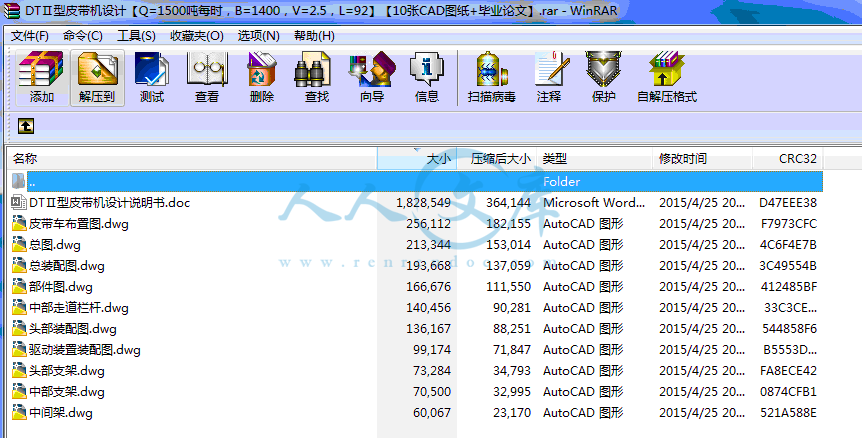
Task: Click the Protect (保护) shield icon
Action: point(603,77)
